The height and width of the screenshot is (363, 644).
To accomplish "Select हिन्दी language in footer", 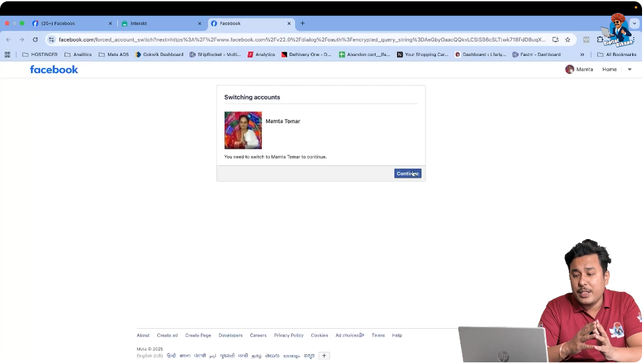I will click(x=171, y=356).
